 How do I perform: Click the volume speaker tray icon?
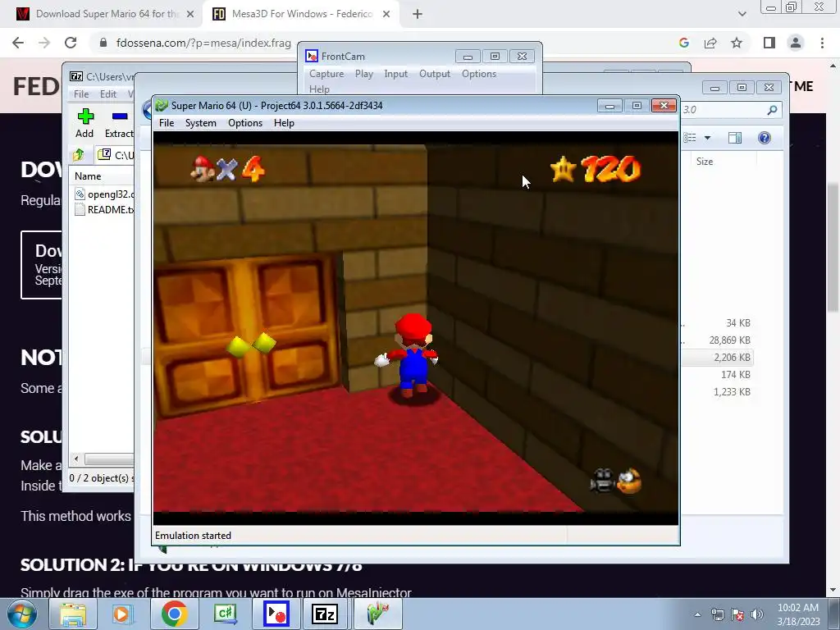756,614
